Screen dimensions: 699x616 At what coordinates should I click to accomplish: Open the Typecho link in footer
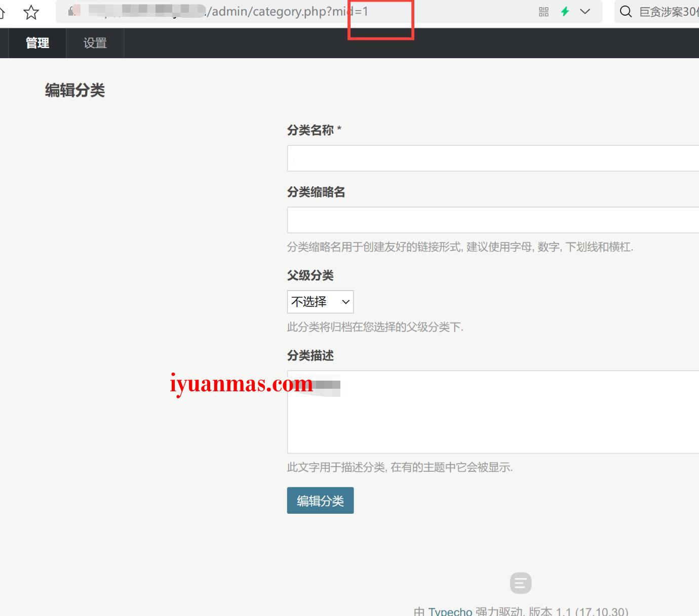click(x=450, y=611)
